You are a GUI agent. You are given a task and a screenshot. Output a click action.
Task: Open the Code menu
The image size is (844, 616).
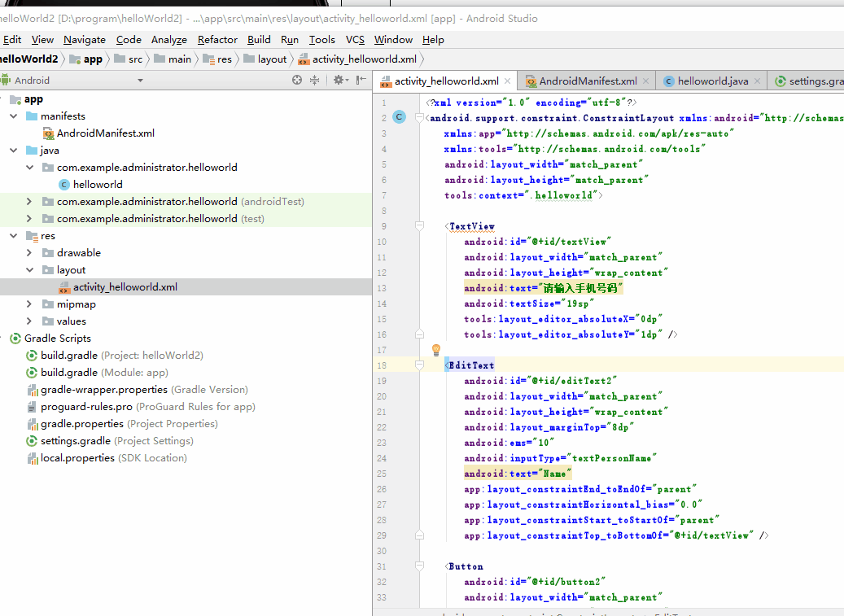point(129,40)
